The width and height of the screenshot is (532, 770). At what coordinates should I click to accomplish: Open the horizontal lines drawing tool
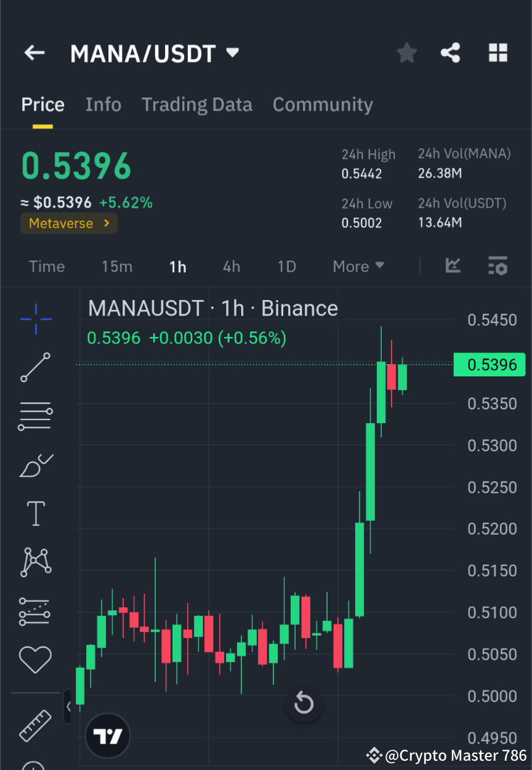pyautogui.click(x=35, y=416)
